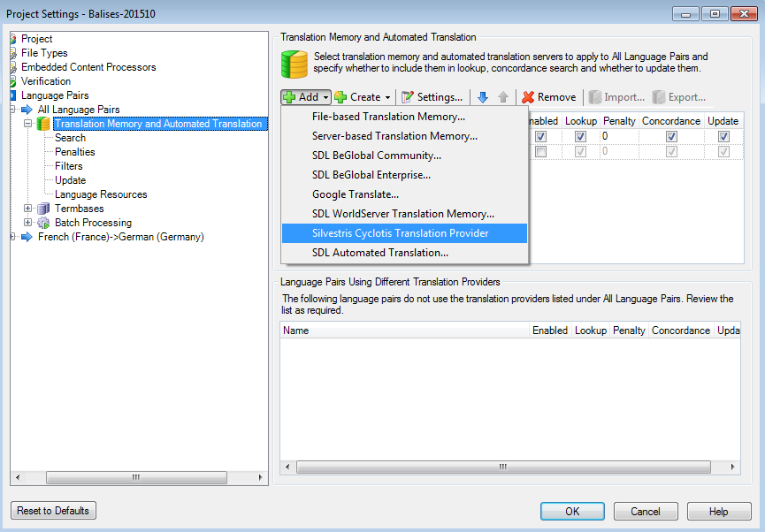Open Search settings page

pos(70,138)
